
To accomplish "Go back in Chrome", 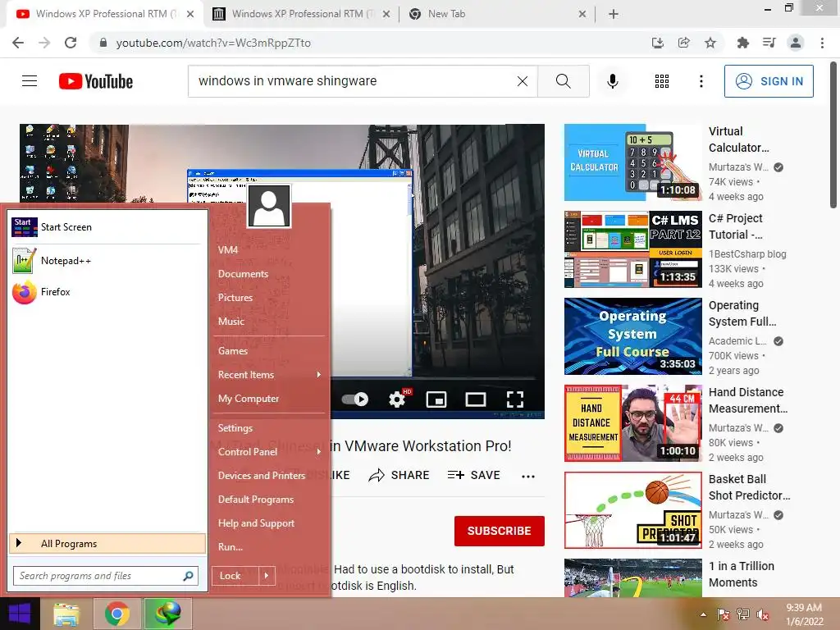I will [x=18, y=43].
